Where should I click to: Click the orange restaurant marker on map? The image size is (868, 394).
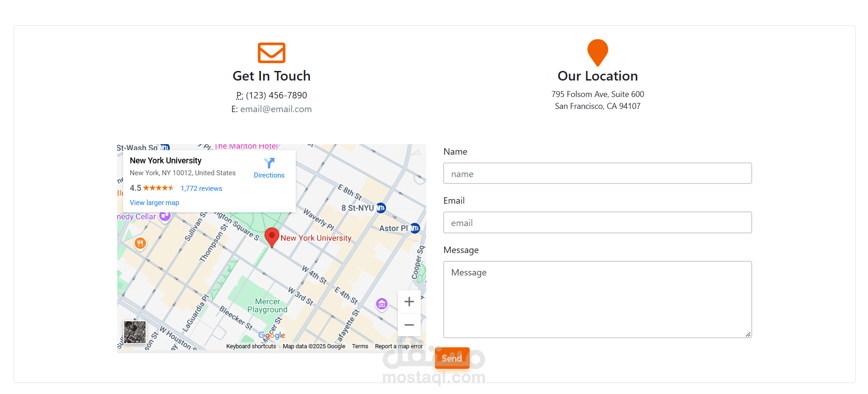tap(141, 243)
